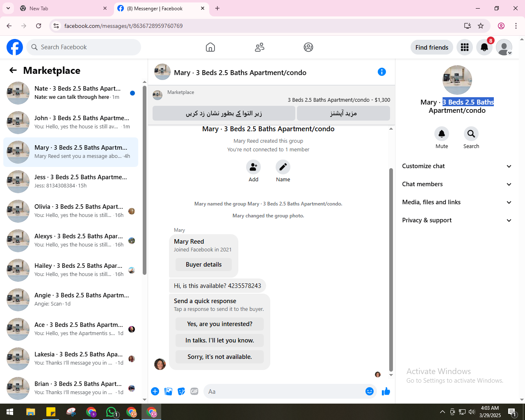This screenshot has height=420, width=525.
Task: Open the group photo in right panel
Action: point(457,80)
